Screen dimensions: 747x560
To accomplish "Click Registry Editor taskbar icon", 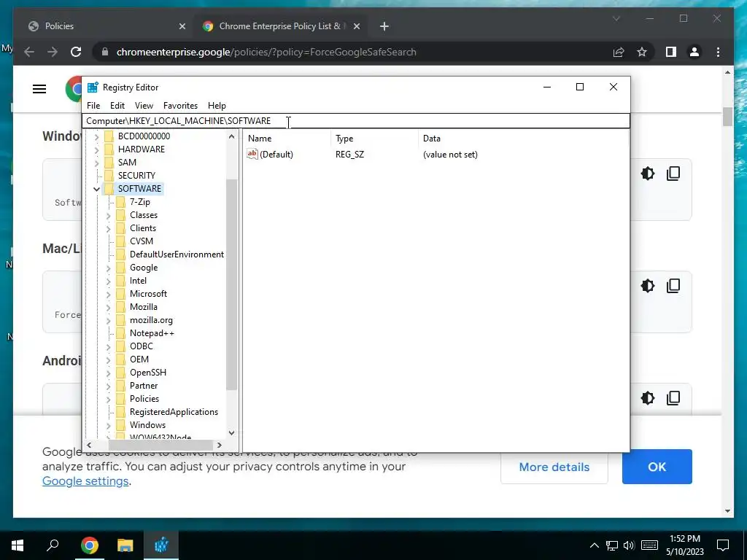I will point(161,545).
